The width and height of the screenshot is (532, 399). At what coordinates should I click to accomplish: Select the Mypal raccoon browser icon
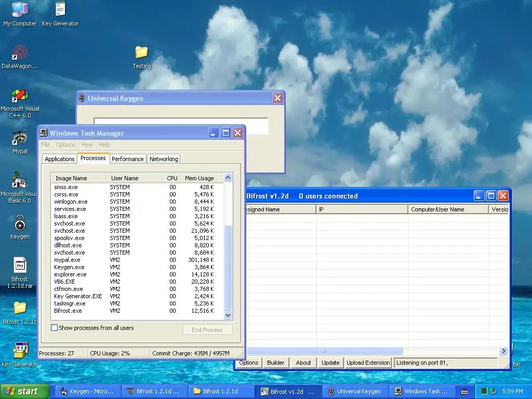pyautogui.click(x=20, y=142)
